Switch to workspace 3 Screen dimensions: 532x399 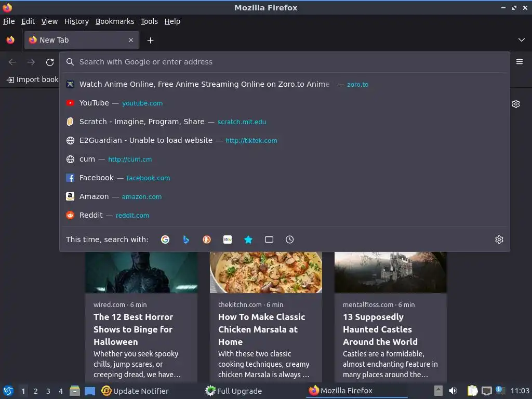(x=48, y=391)
